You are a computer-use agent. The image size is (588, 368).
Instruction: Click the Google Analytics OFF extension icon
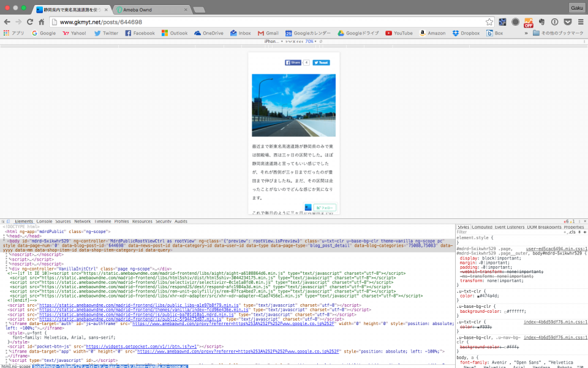[x=529, y=23]
